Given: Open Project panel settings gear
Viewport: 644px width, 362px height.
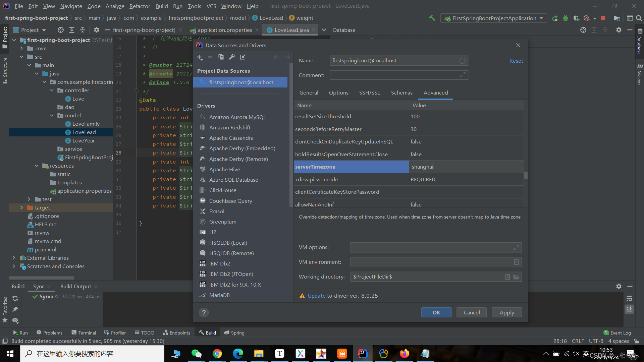Looking at the screenshot, I should tap(97, 30).
